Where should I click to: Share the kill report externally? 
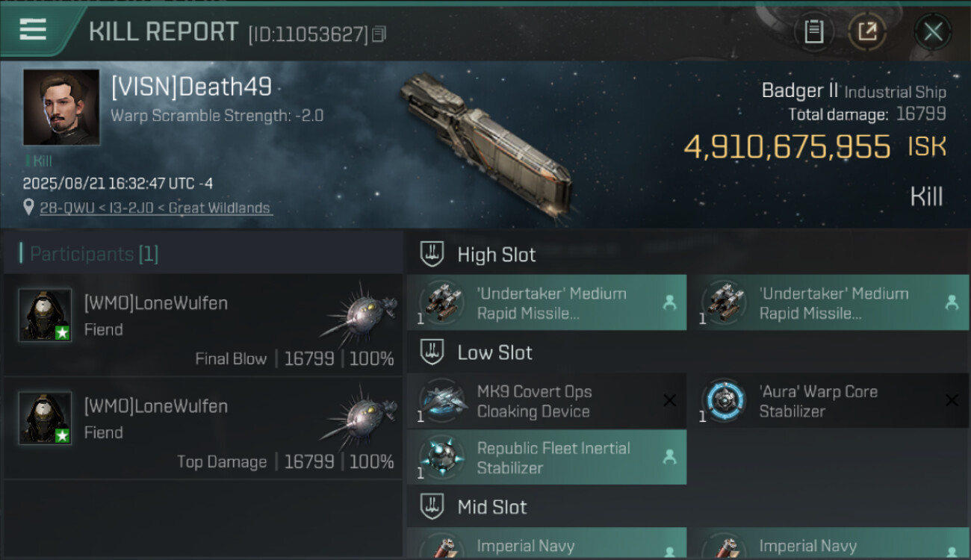click(866, 32)
